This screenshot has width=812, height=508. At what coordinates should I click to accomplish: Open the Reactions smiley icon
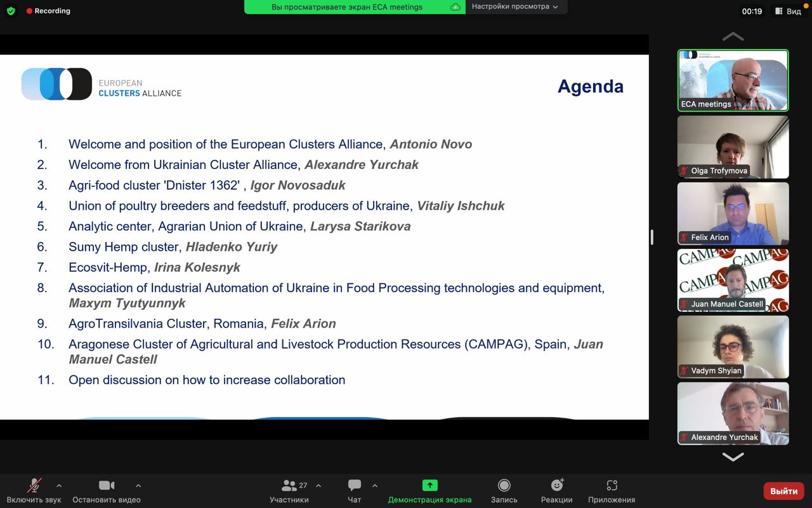(x=557, y=485)
